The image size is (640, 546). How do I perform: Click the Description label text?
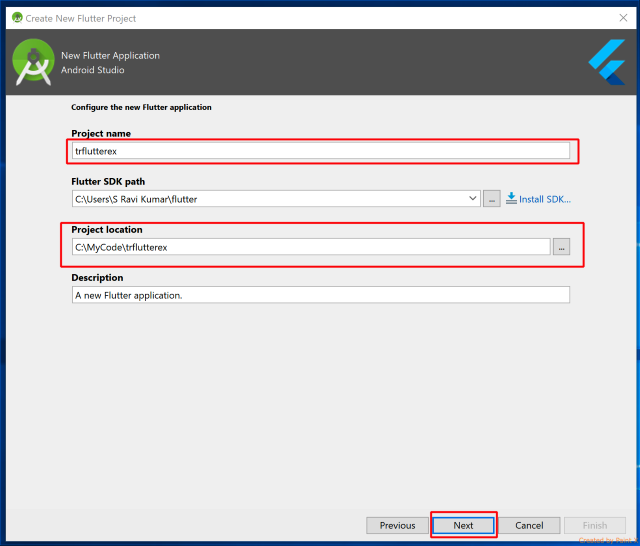(97, 277)
